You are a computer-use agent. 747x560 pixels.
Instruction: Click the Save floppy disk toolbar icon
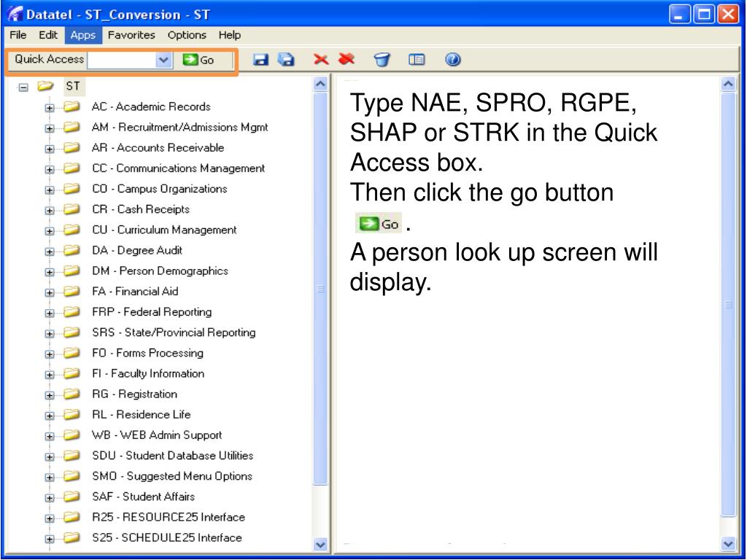260,60
